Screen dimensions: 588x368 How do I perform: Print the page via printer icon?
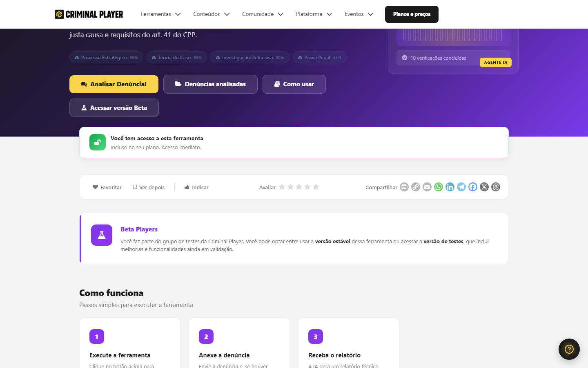click(404, 187)
